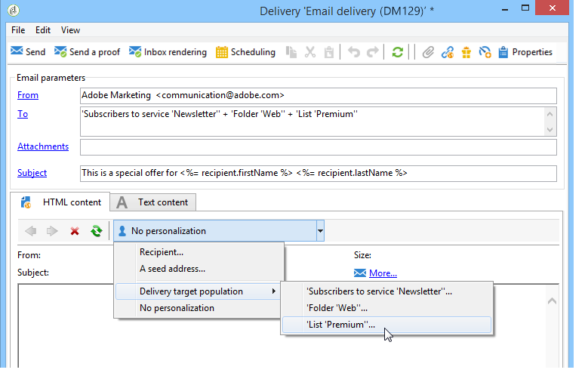Click the link tracking icon
This screenshot has width=588, height=379.
447,52
